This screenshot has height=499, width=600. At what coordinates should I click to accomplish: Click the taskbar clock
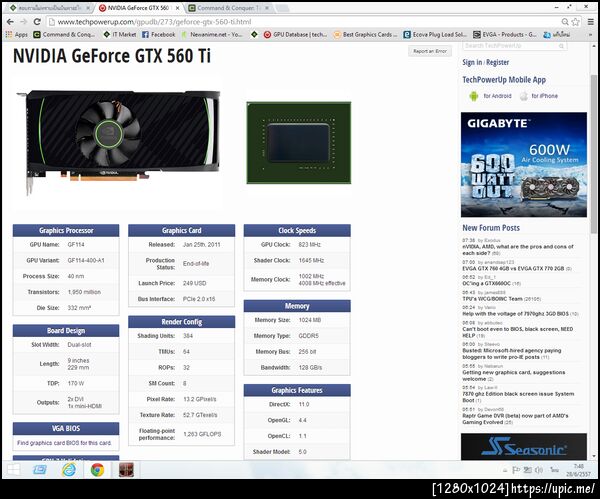pos(579,470)
